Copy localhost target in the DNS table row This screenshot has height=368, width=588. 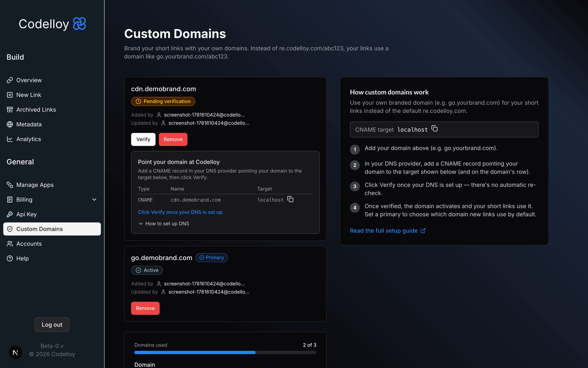coord(290,199)
